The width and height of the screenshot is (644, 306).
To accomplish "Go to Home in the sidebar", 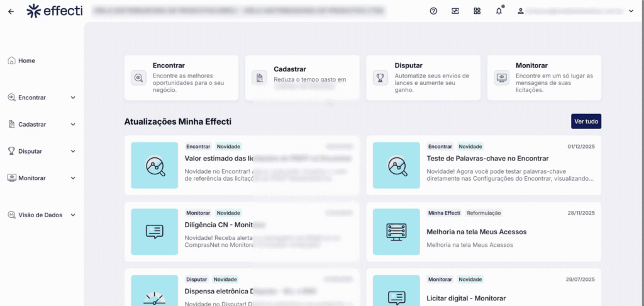I will coord(26,61).
